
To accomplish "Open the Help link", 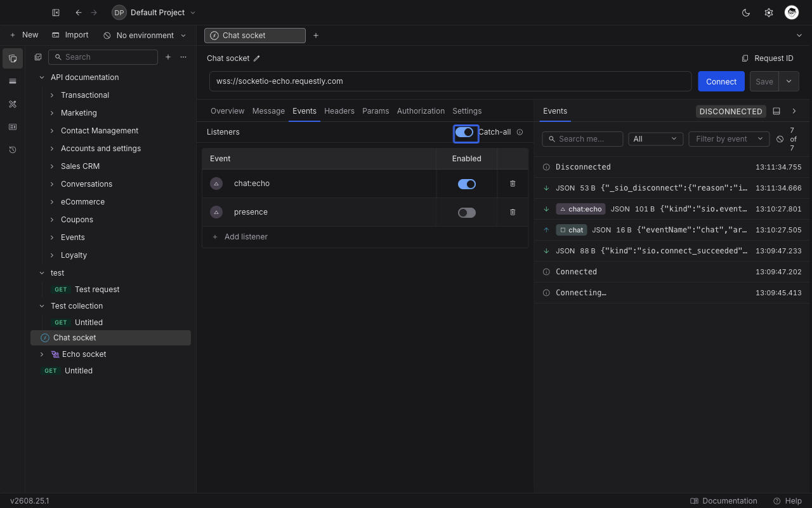I will (x=787, y=501).
